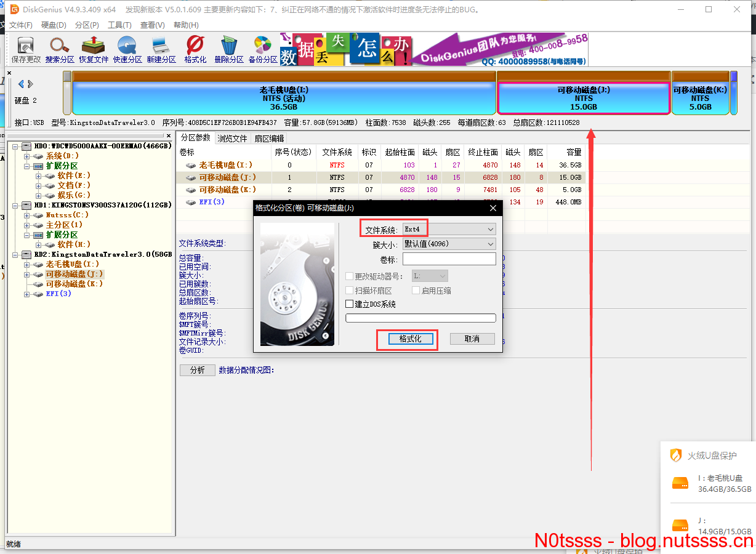Expand the 娱乐(G:) tree node
756x554 pixels.
pyautogui.click(x=39, y=195)
